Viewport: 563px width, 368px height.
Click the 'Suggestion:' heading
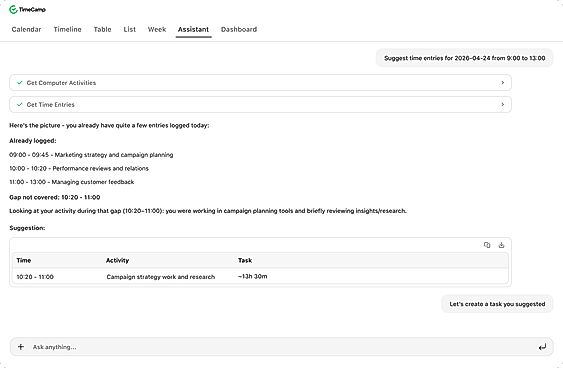point(27,228)
